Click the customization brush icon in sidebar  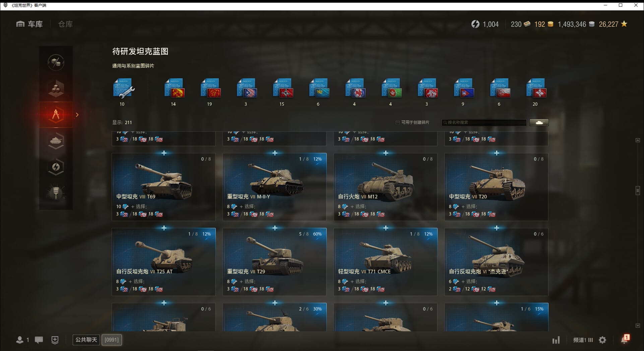[56, 193]
